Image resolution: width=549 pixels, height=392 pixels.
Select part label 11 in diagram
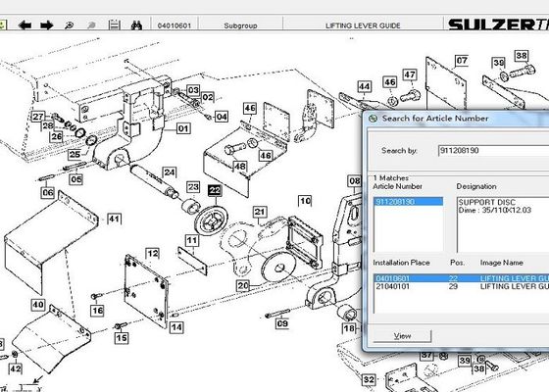192,240
